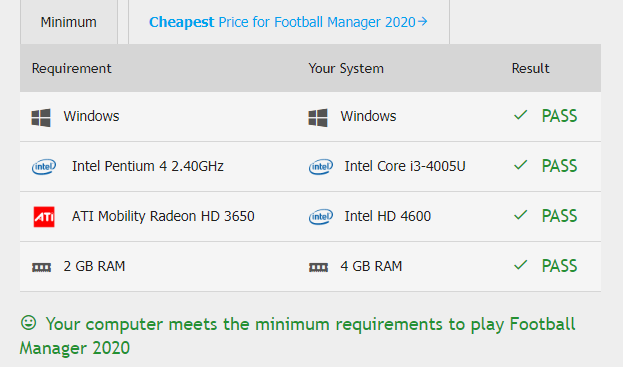Click the Your System column header

(346, 68)
